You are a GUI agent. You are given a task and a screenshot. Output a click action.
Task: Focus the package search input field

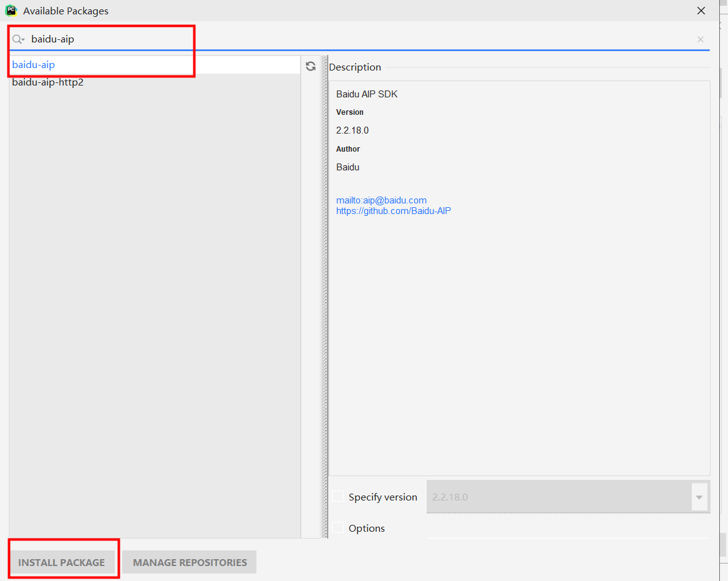pos(360,39)
